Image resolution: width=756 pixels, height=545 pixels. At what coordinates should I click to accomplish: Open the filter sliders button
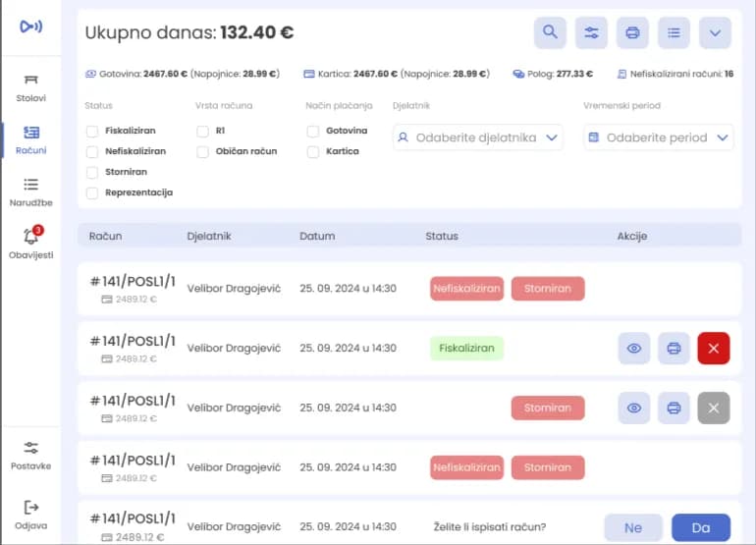click(592, 32)
